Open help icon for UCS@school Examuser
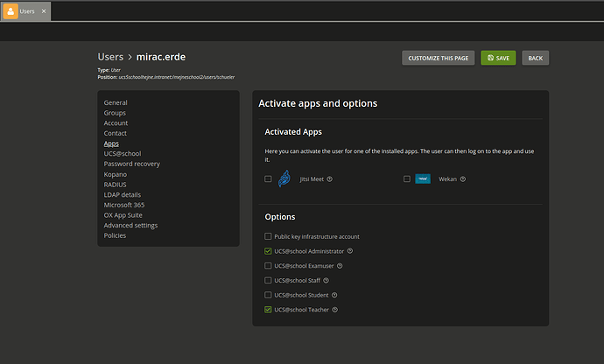This screenshot has height=364, width=604. click(340, 266)
